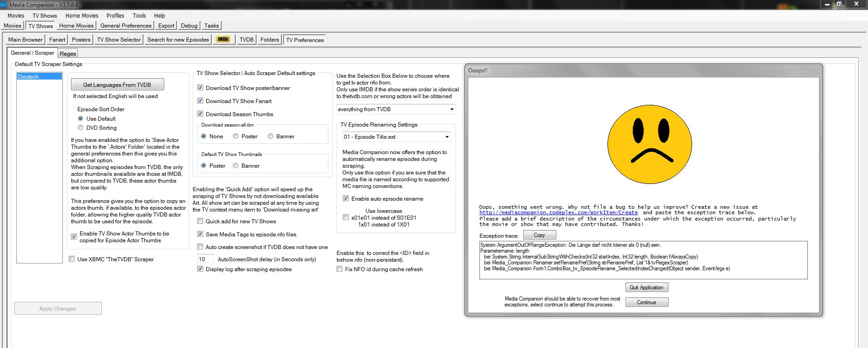Viewport: 868px width, 348px height.
Task: Open the TV Shows menu
Action: click(x=45, y=15)
